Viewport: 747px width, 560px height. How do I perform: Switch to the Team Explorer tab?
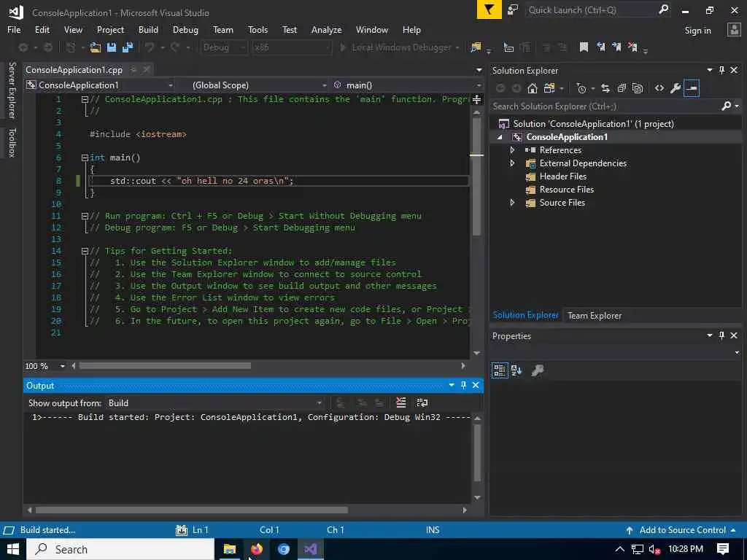point(594,316)
